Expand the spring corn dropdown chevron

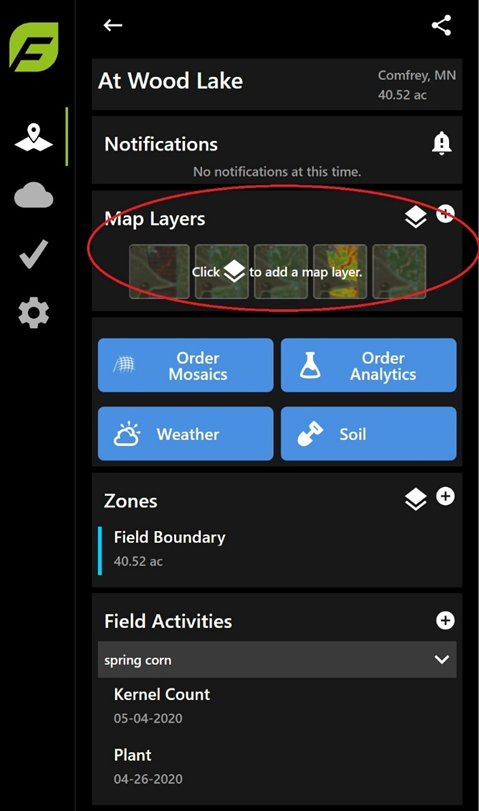point(442,659)
